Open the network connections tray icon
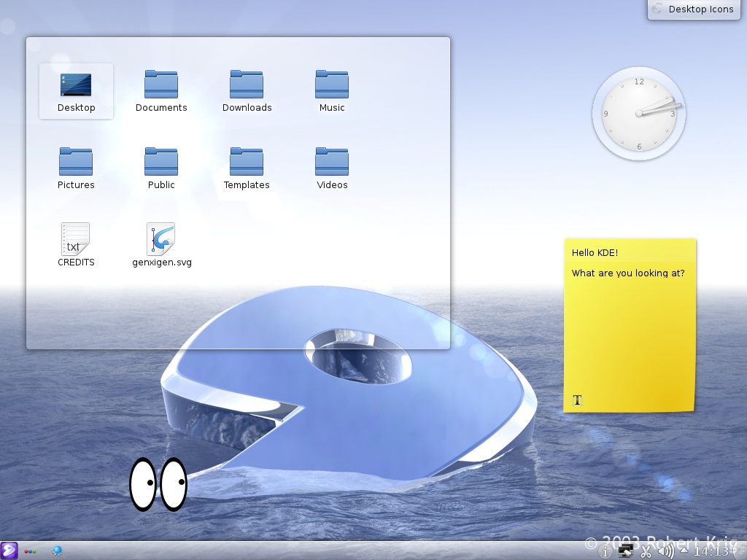 pos(625,552)
